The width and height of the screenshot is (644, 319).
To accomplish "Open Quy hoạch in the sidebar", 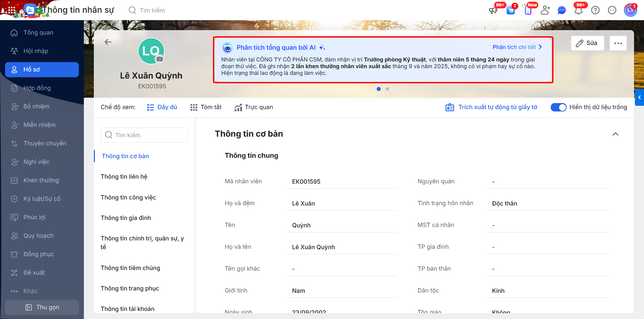I will pos(42,236).
